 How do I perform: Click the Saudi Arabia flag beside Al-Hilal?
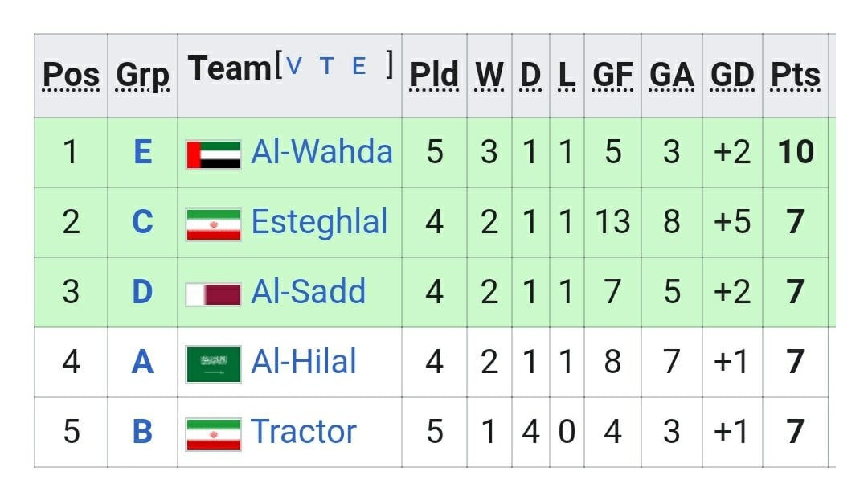pyautogui.click(x=214, y=364)
